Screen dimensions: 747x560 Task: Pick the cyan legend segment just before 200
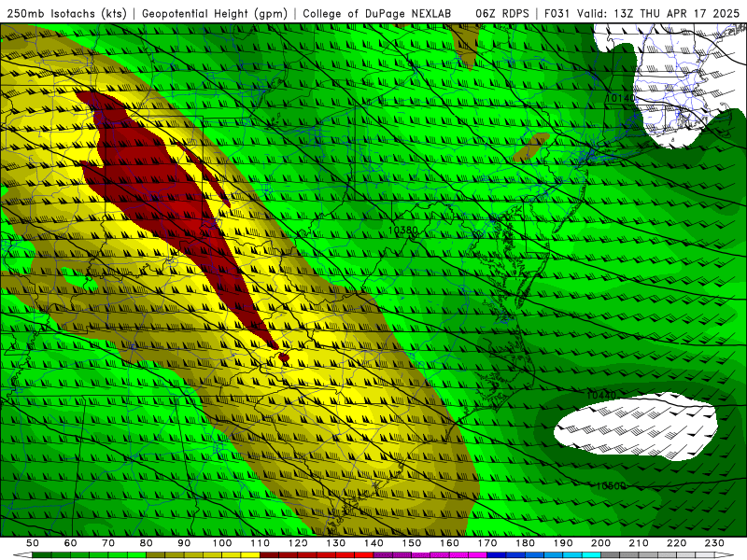click(x=592, y=555)
